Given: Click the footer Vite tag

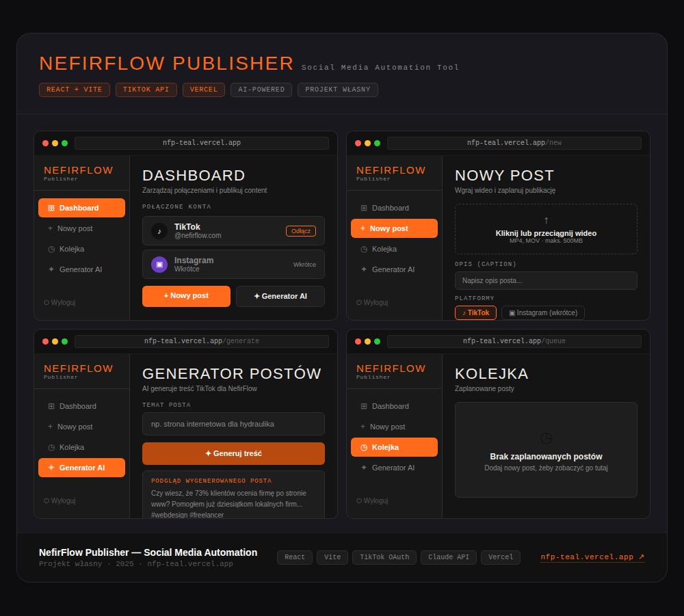Looking at the screenshot, I should point(332,557).
